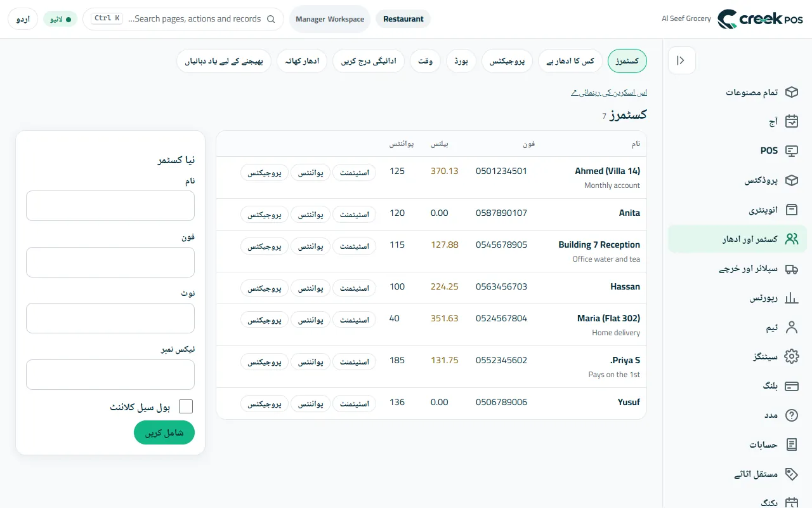Click the tax number input field

110,375
